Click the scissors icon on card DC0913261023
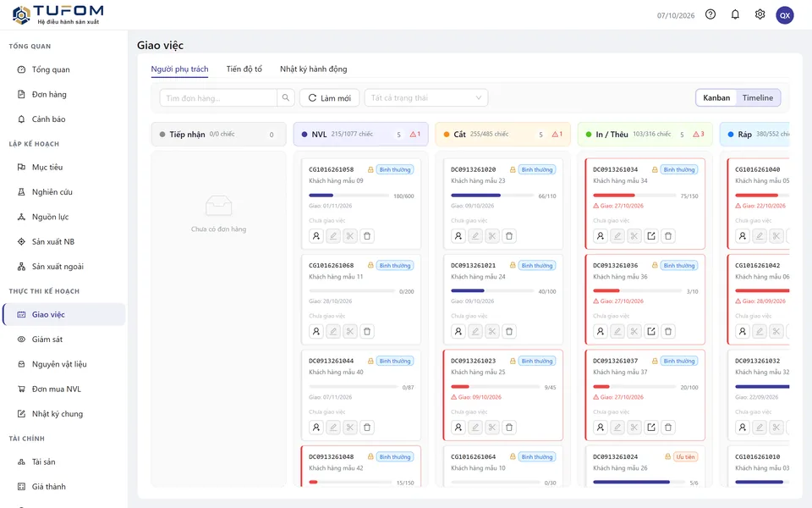This screenshot has height=508, width=812. pos(492,427)
